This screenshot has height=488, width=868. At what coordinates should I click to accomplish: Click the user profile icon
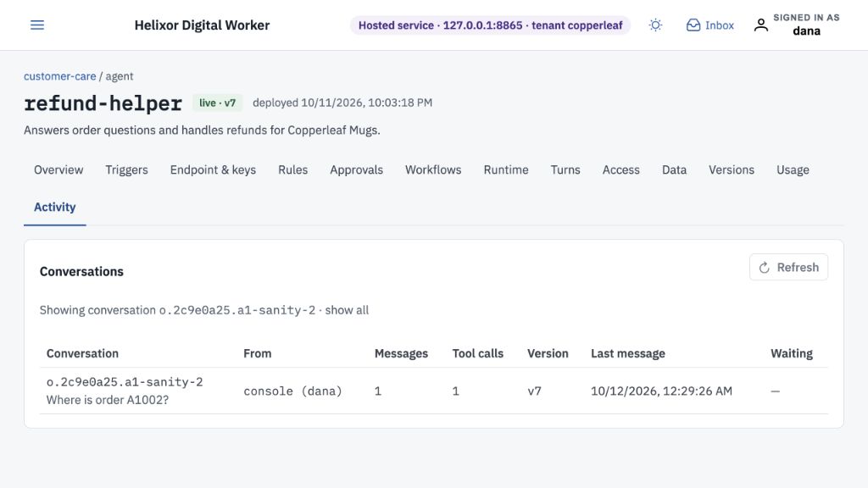[761, 25]
